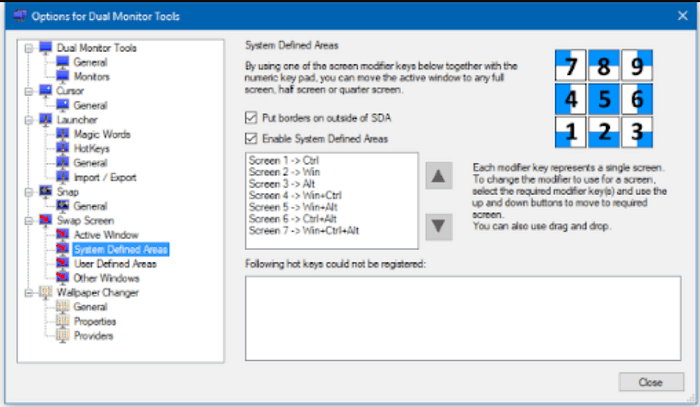Open the HotKeys page
The width and height of the screenshot is (700, 407).
tap(92, 149)
